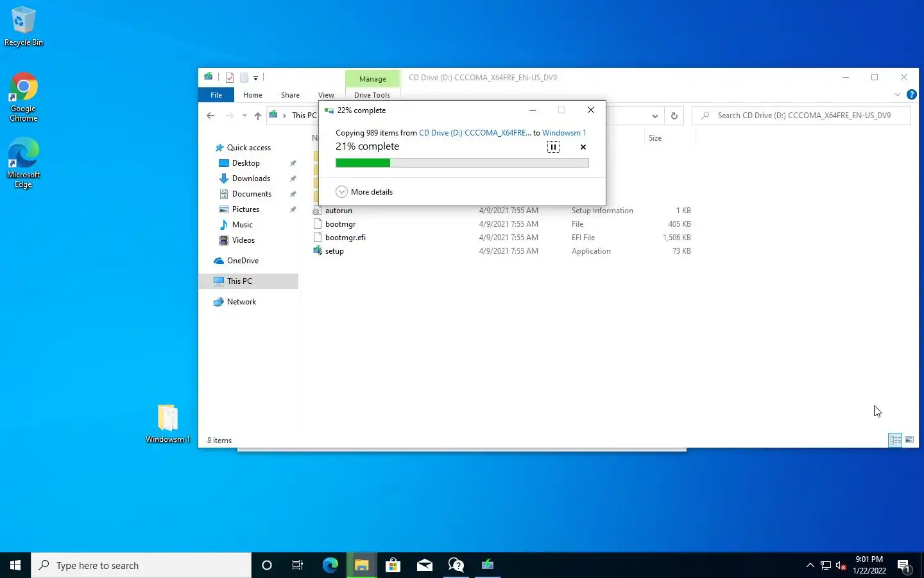This screenshot has width=924, height=578.
Task: Open network status tray icon
Action: 826,566
